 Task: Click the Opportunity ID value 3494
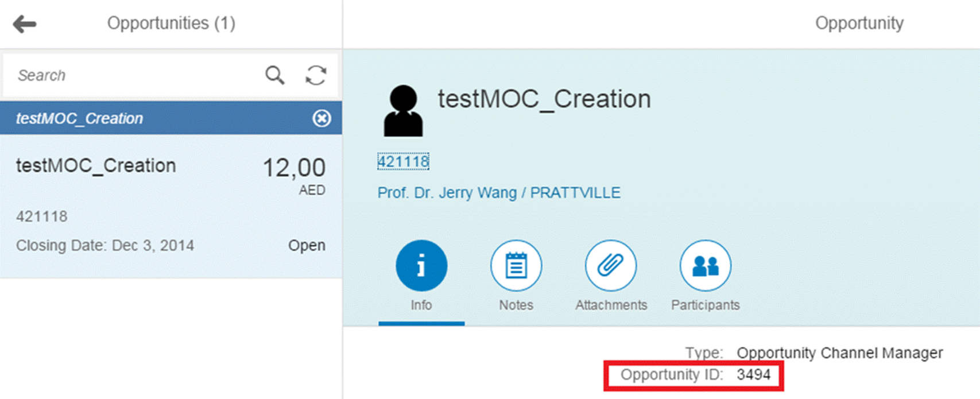tap(753, 375)
